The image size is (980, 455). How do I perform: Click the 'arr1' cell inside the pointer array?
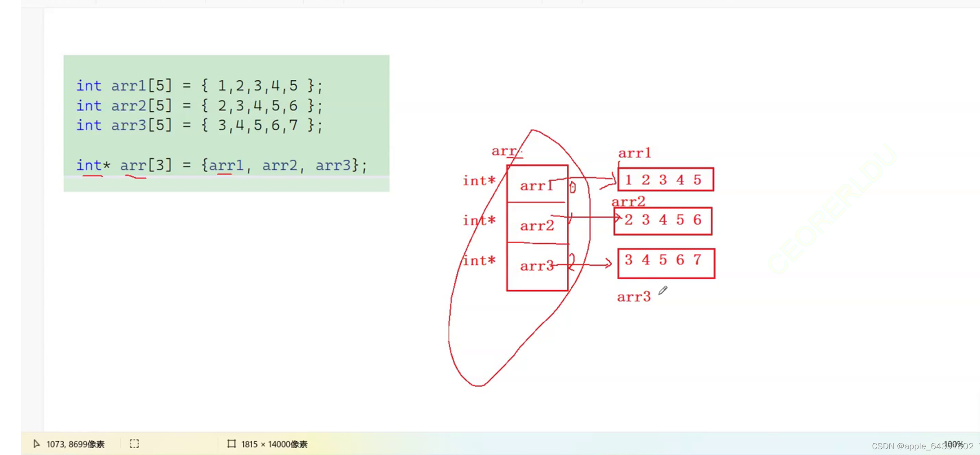(x=537, y=184)
